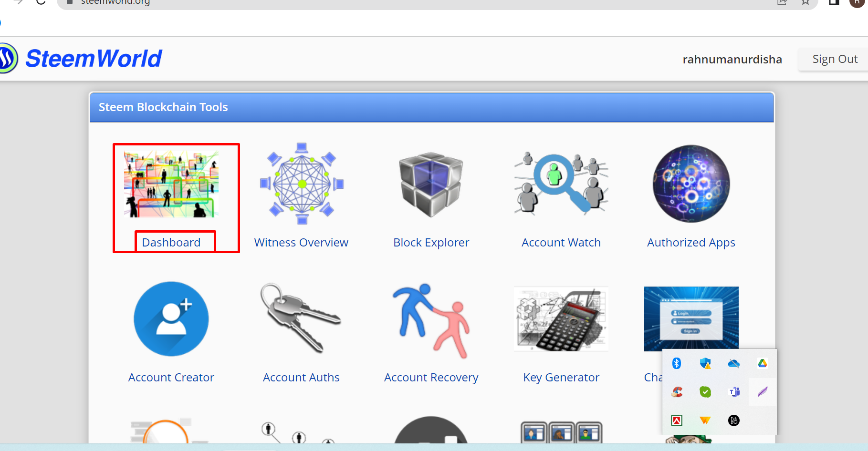The width and height of the screenshot is (868, 451).
Task: Open the Block Explorer cube icon
Action: click(x=431, y=184)
